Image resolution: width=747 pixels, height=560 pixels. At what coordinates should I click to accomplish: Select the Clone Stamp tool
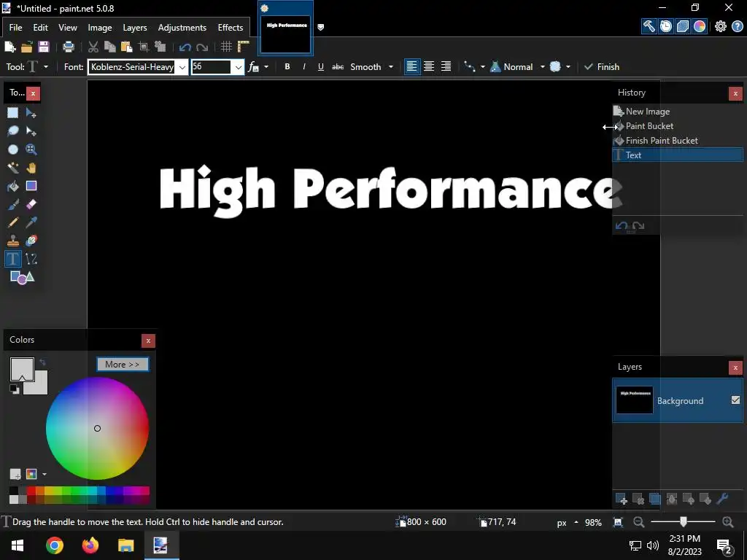tap(13, 241)
